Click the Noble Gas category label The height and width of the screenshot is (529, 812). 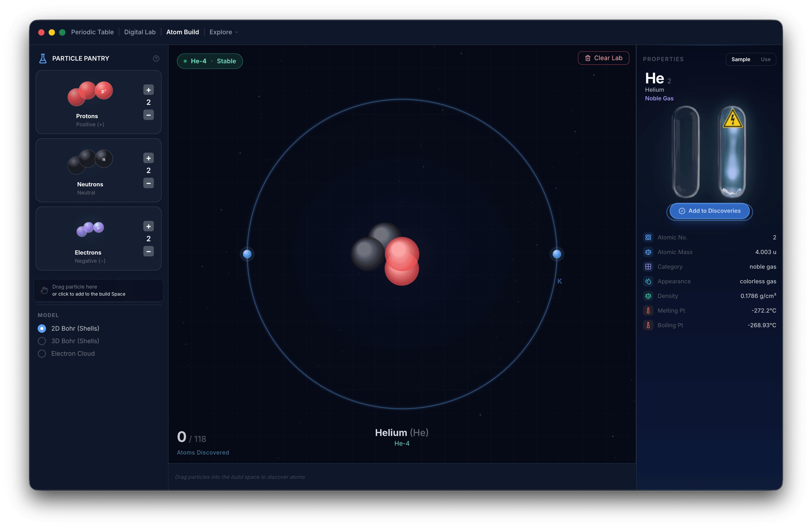[x=659, y=99]
